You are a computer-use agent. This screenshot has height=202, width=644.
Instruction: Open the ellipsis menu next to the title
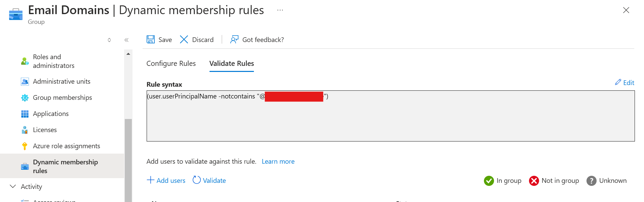click(x=280, y=10)
